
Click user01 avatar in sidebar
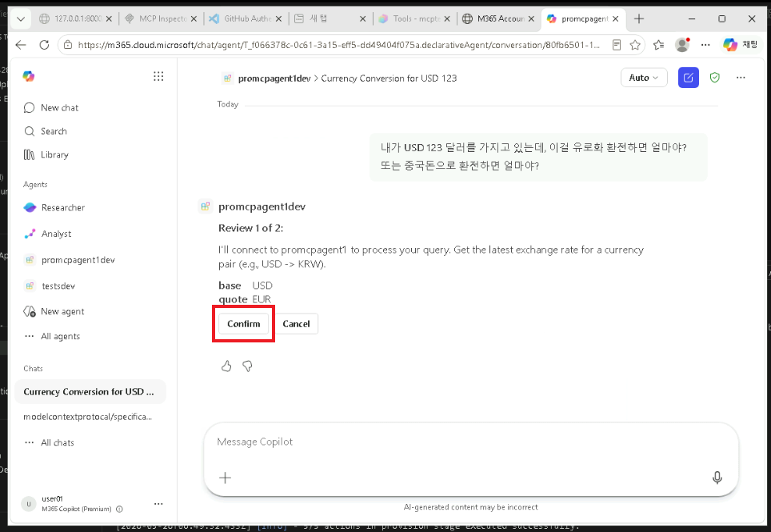point(29,503)
